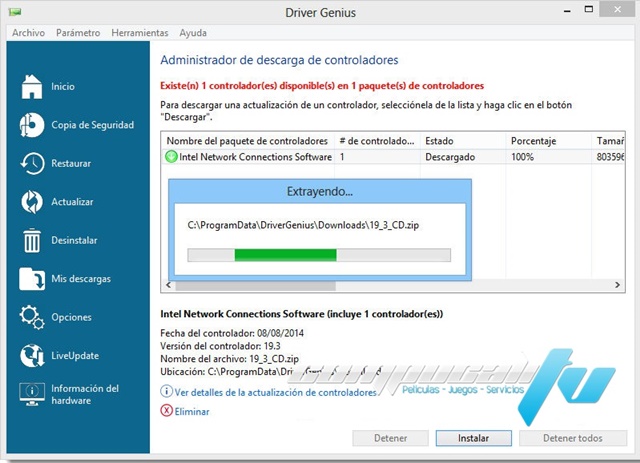Select Intel Network Connections Software row name
Screen dimensions: 640x463
point(256,157)
